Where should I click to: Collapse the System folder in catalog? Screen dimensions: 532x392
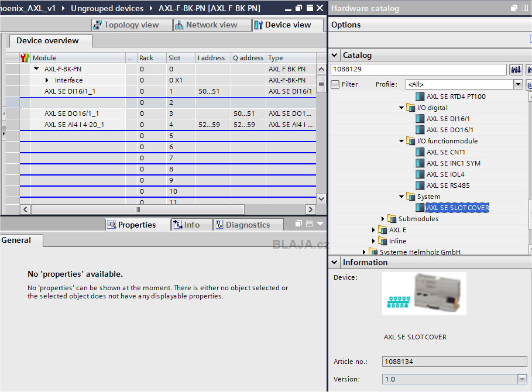click(x=401, y=197)
